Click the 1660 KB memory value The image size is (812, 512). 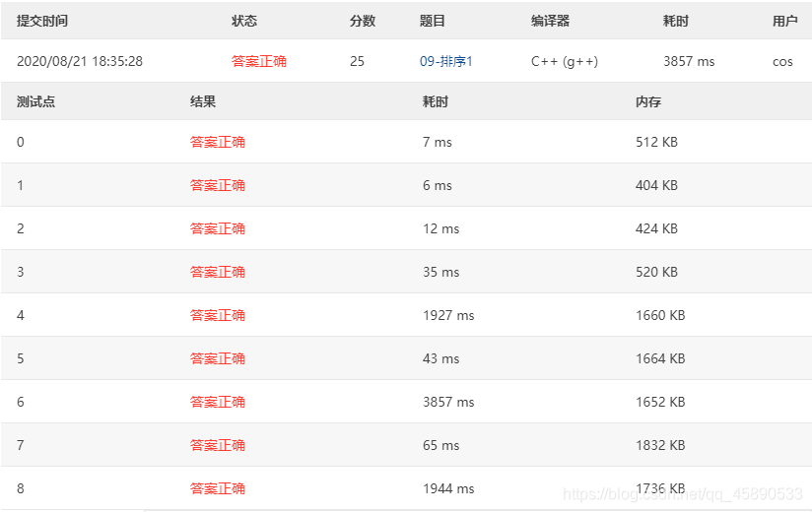click(660, 316)
